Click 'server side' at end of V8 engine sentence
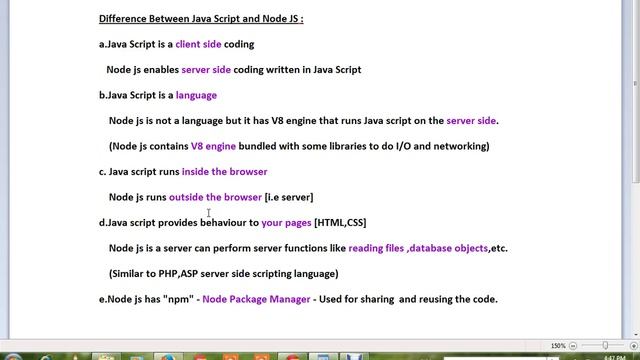This screenshot has height=360, width=640. click(471, 121)
